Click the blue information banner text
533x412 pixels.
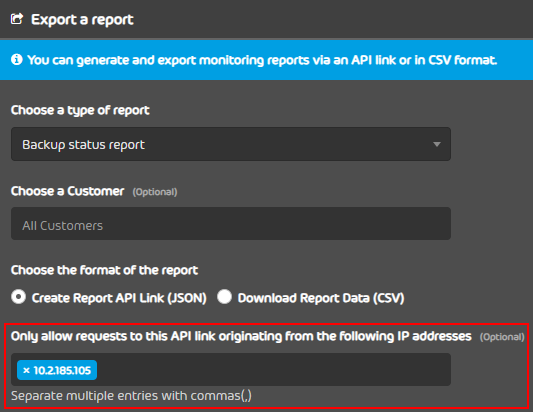pos(262,60)
